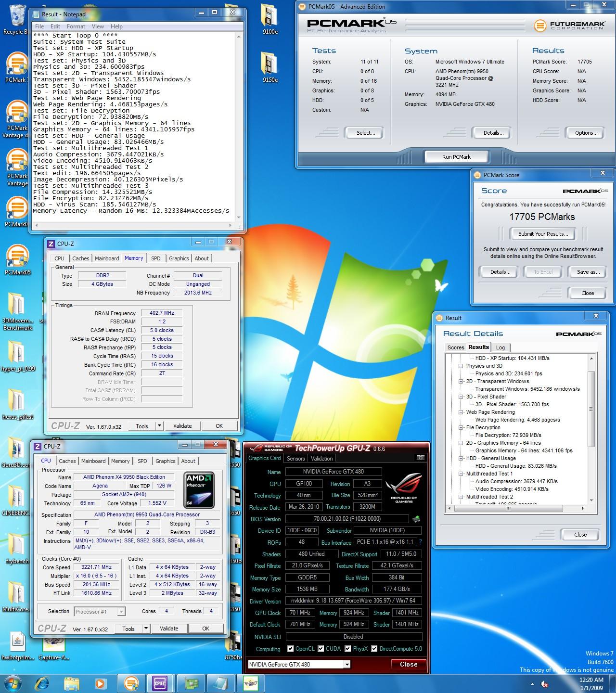Image resolution: width=616 pixels, height=693 pixels.
Task: Open Notepad's File menu
Action: (x=39, y=26)
